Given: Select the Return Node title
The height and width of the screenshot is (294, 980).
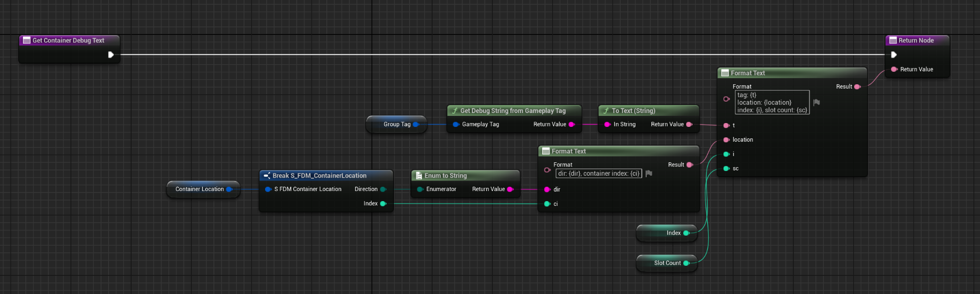Looking at the screenshot, I should click(x=916, y=41).
